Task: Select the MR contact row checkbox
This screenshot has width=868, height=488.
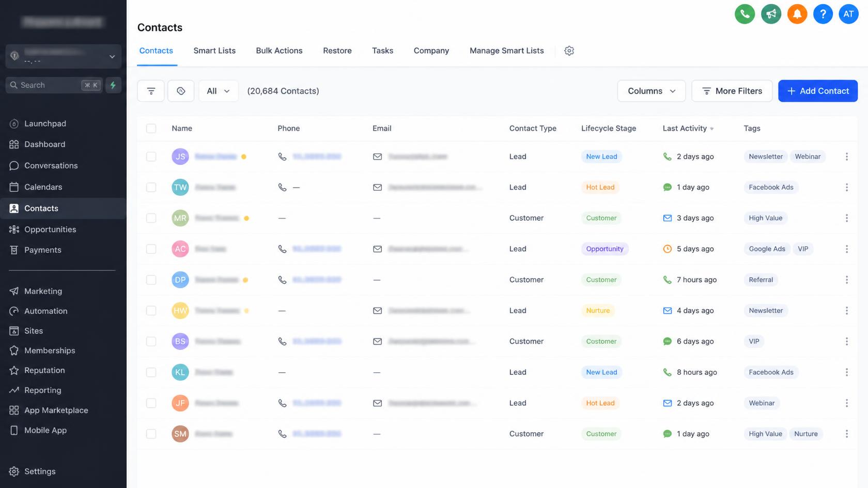Action: tap(151, 218)
